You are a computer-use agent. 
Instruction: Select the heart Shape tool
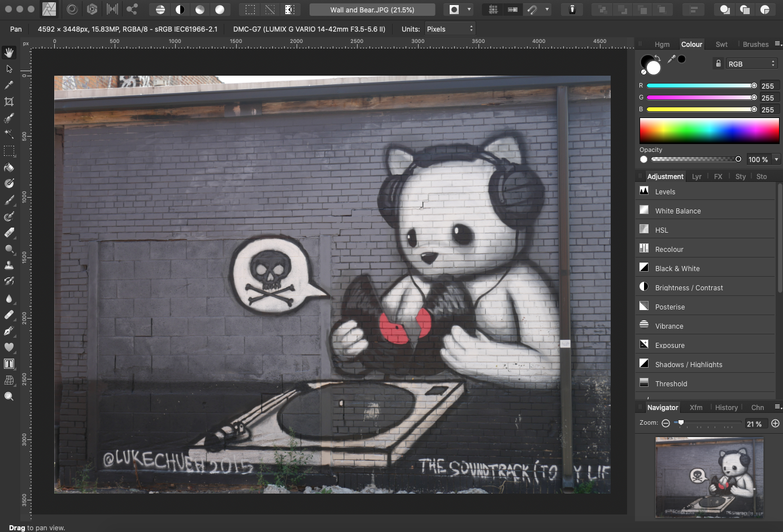tap(9, 347)
